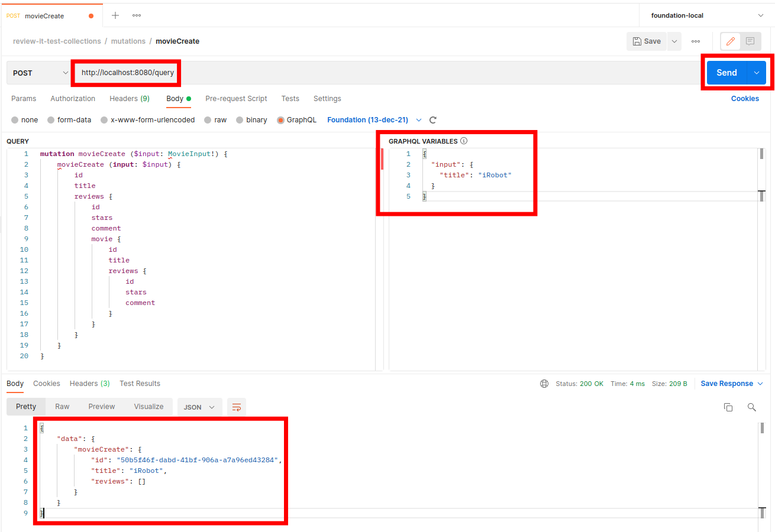This screenshot has width=775, height=532.
Task: Open the response Test Results tab
Action: pyautogui.click(x=140, y=384)
